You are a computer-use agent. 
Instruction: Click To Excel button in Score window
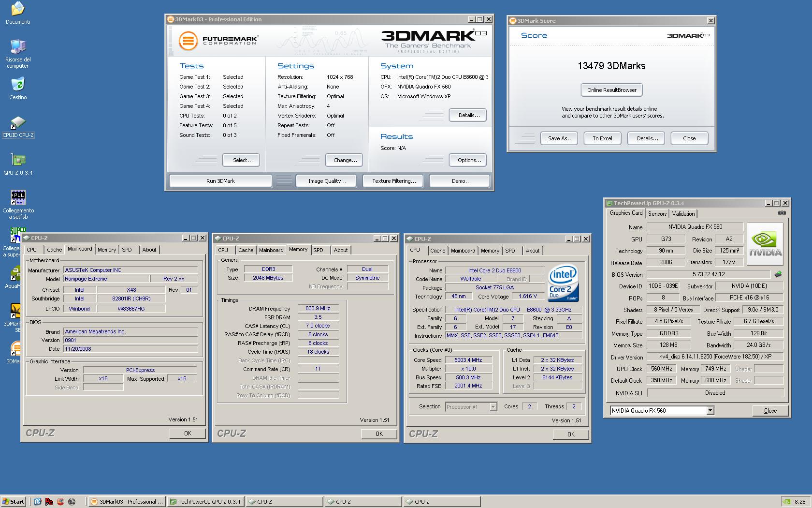pos(602,138)
